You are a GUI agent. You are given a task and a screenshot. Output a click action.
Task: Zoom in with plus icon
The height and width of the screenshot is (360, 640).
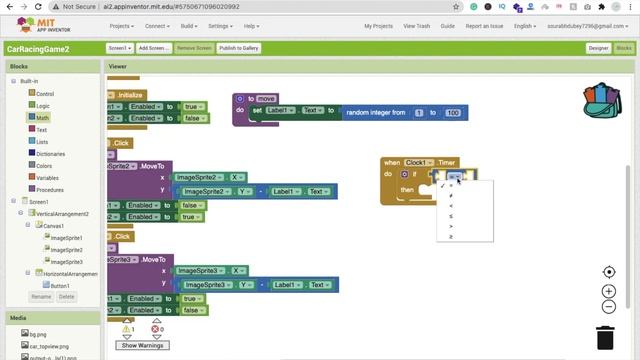pyautogui.click(x=609, y=291)
